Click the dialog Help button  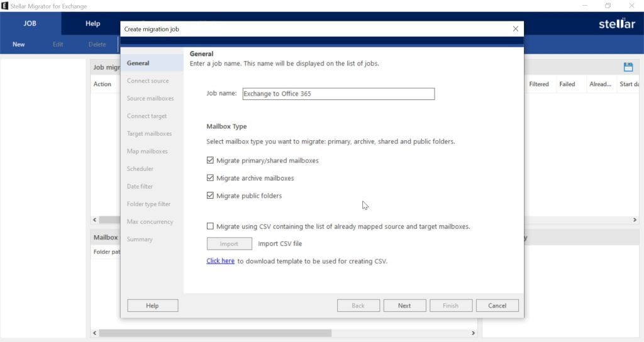click(x=152, y=306)
